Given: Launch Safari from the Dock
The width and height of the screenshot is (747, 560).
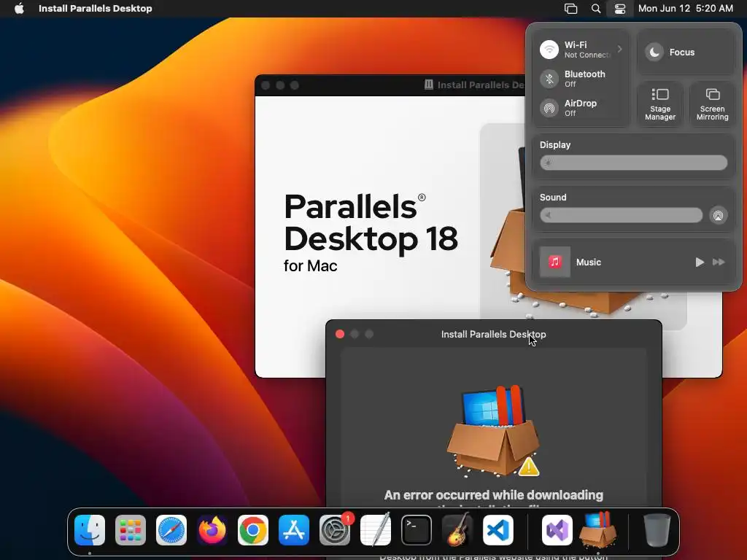Looking at the screenshot, I should (x=171, y=530).
